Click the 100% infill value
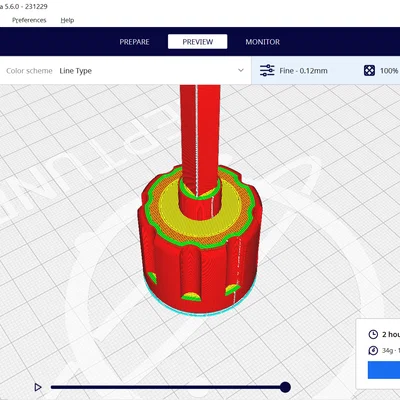This screenshot has height=400, width=400. click(x=389, y=71)
